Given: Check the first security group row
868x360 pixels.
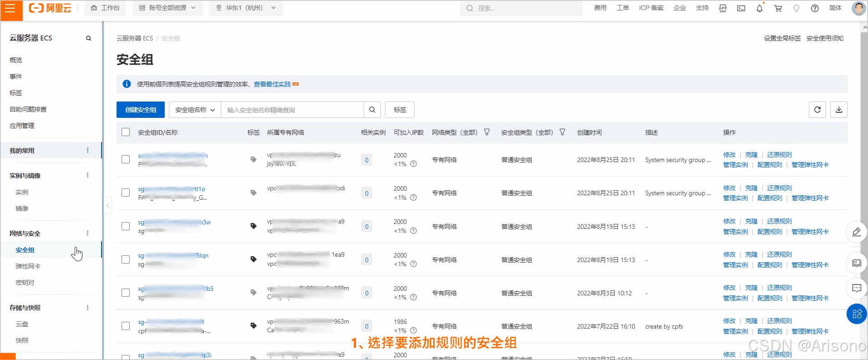Looking at the screenshot, I should [x=126, y=159].
